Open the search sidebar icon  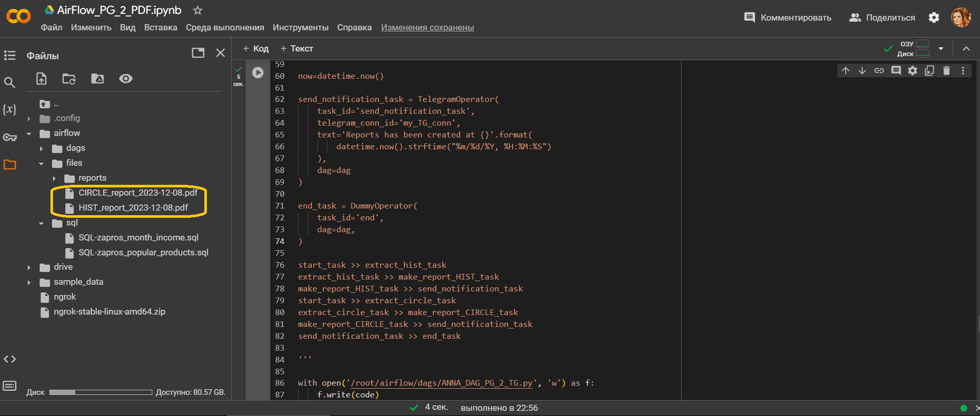pos(10,82)
